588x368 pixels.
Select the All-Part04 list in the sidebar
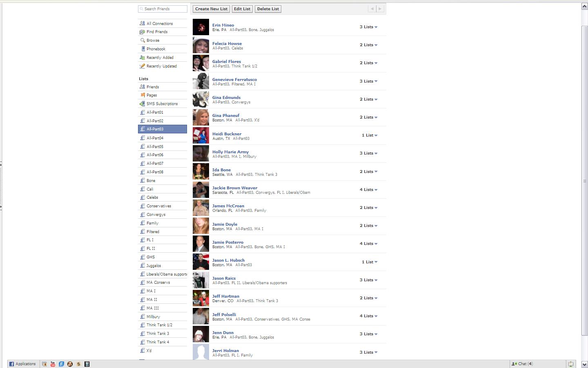[155, 138]
